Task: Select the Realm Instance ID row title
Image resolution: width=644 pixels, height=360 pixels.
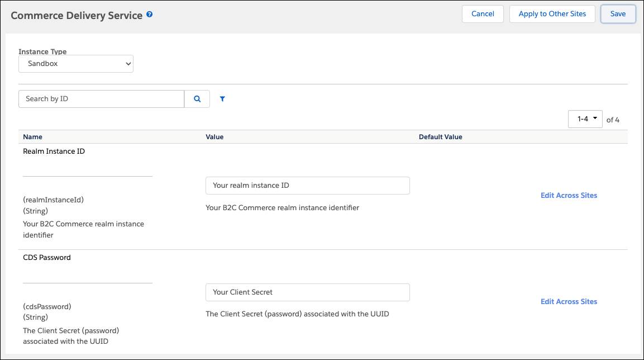Action: click(x=54, y=151)
